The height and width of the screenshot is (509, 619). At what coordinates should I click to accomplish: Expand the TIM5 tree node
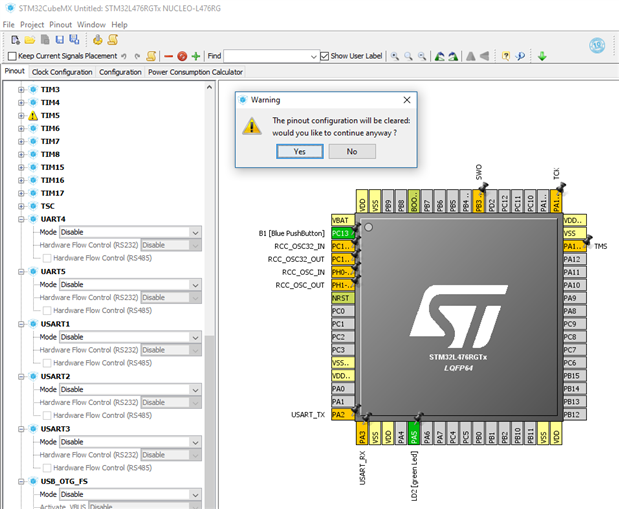(20, 115)
